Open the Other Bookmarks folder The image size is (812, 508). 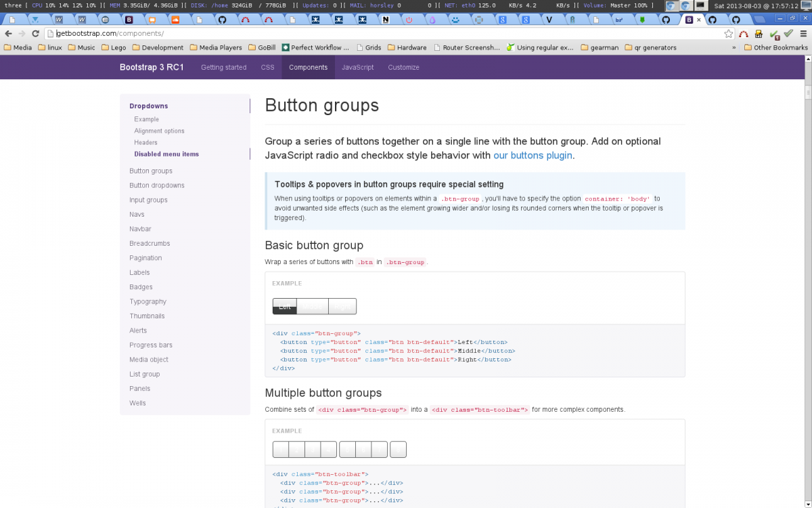775,47
